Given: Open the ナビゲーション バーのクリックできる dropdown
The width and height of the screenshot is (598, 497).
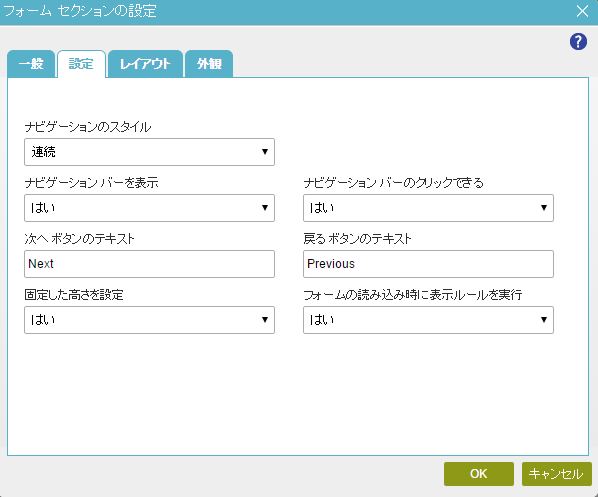Looking at the screenshot, I should click(x=428, y=208).
